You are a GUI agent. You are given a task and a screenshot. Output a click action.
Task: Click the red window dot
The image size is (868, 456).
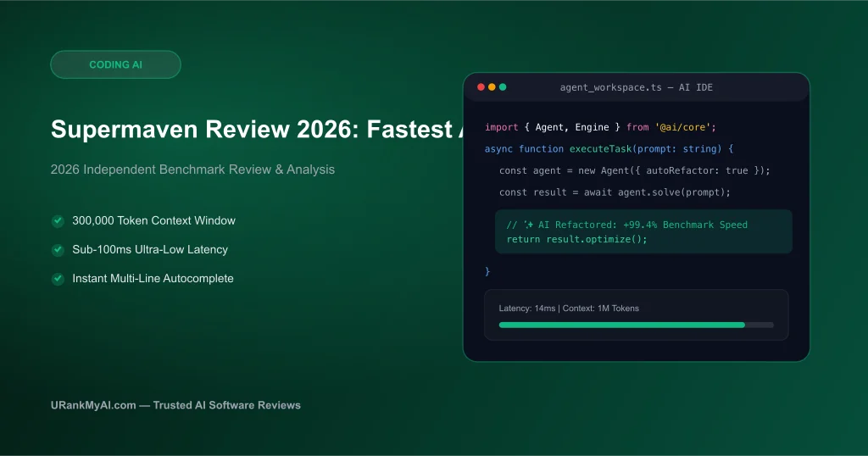481,87
